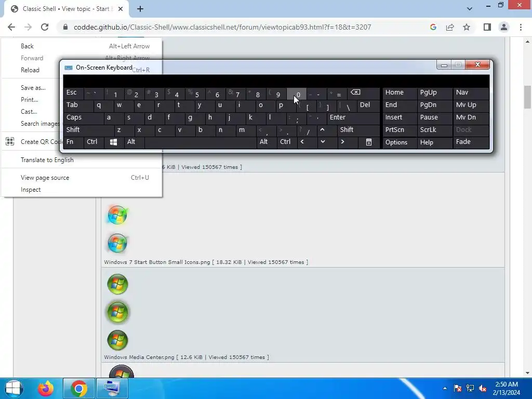Close the Classic Shell tab
The image size is (532, 399).
coord(121,9)
